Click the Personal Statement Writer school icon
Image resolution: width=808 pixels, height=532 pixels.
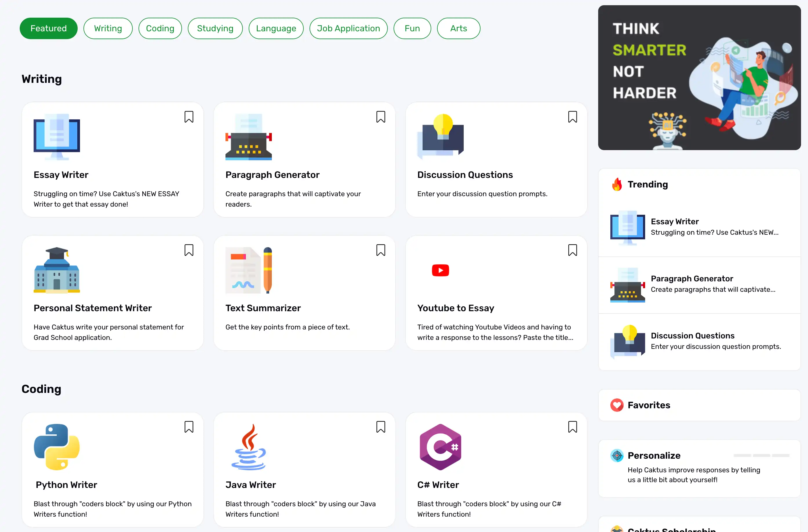(x=57, y=270)
